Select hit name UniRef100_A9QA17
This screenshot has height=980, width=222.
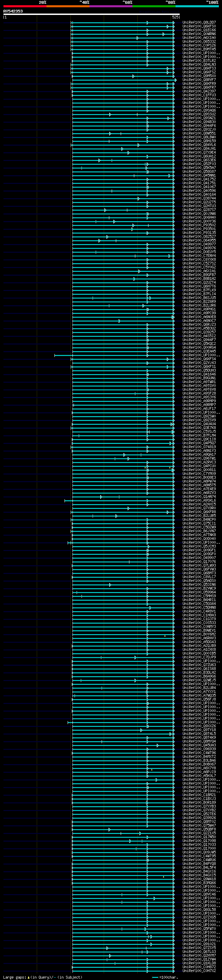(199, 454)
